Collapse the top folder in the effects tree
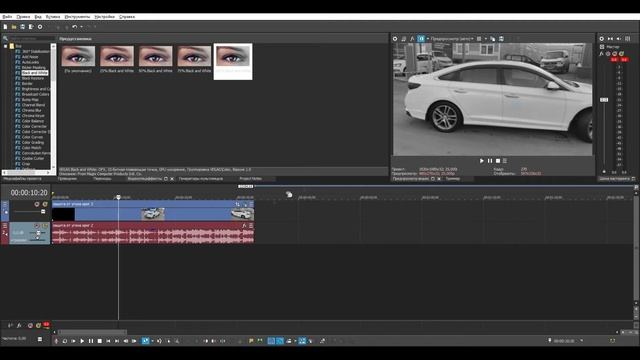 click(5, 46)
